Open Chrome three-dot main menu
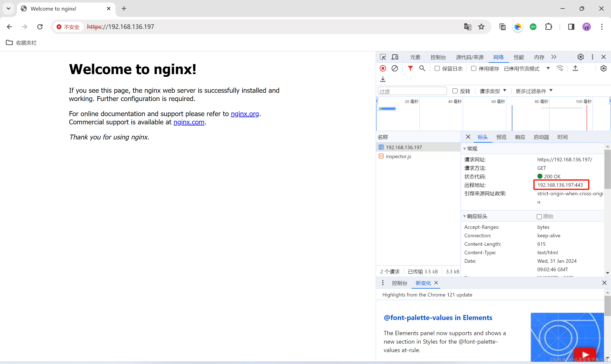 (x=602, y=27)
